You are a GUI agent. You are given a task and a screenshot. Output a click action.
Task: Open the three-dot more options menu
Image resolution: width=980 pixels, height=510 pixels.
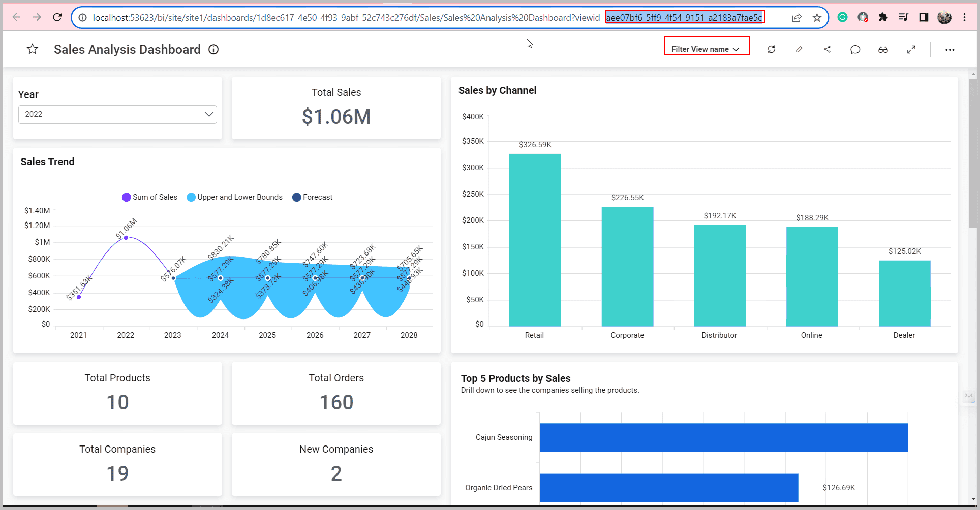950,50
